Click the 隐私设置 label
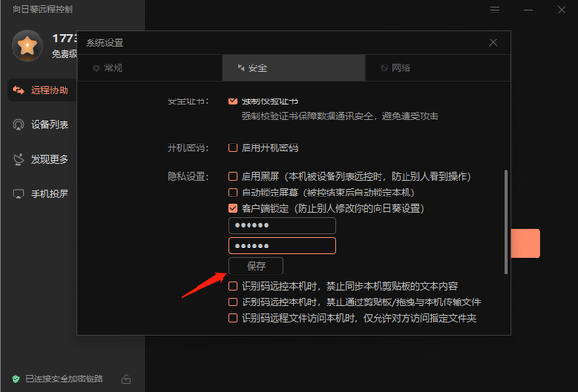Image resolution: width=578 pixels, height=392 pixels. 188,176
